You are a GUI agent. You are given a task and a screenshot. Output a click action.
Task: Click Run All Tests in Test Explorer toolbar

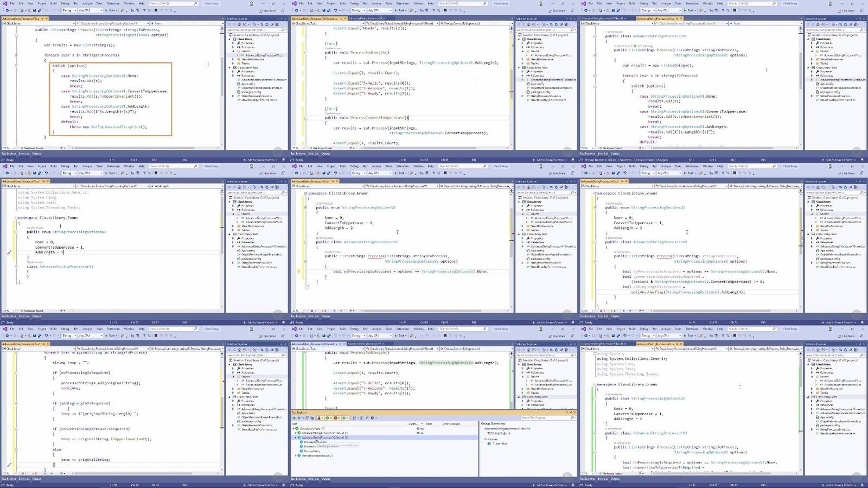point(294,418)
